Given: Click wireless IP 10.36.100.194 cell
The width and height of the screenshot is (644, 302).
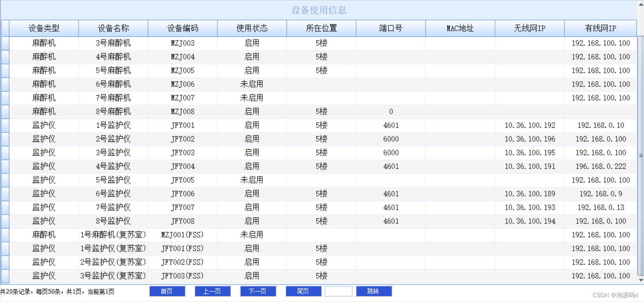Looking at the screenshot, I should click(530, 221).
